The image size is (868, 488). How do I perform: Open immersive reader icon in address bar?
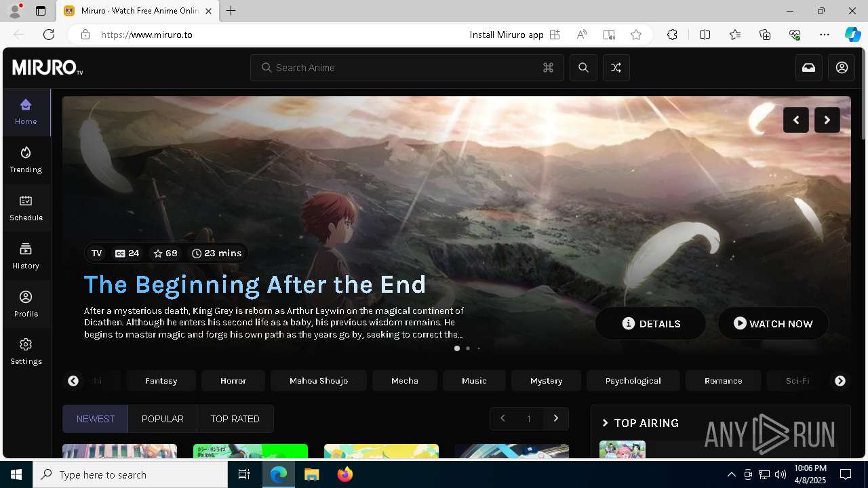coord(609,35)
